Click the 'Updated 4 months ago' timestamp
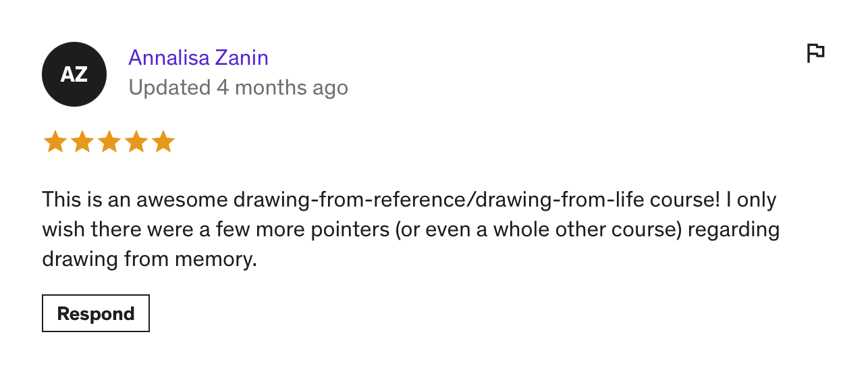The height and width of the screenshot is (374, 868). point(238,88)
